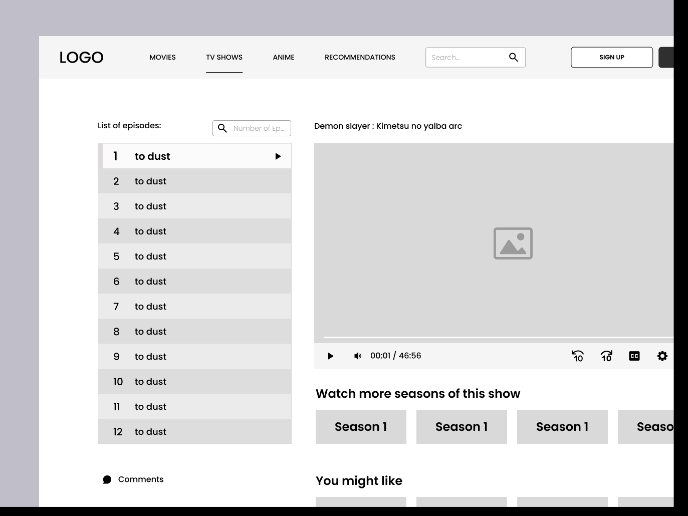Play the video with the play button

tap(330, 356)
